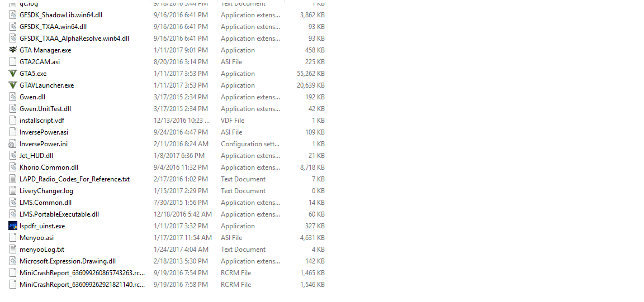Screen dimensions: 644x302
Task: Select file name Microsoft.Expression.Drawing.dll
Action: [68, 261]
